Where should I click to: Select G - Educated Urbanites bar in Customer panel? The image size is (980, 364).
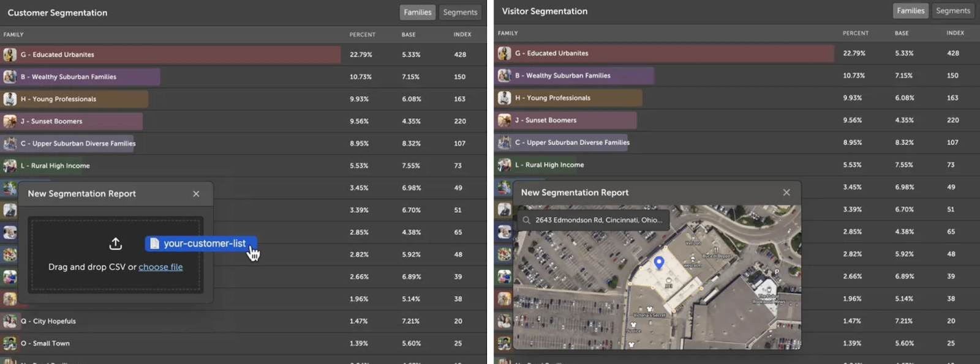(171, 54)
